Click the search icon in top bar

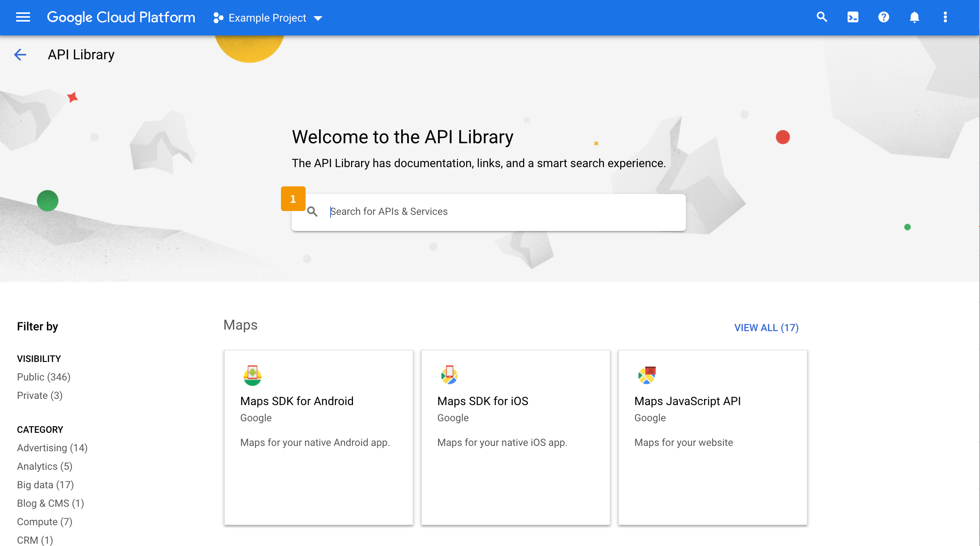point(822,17)
